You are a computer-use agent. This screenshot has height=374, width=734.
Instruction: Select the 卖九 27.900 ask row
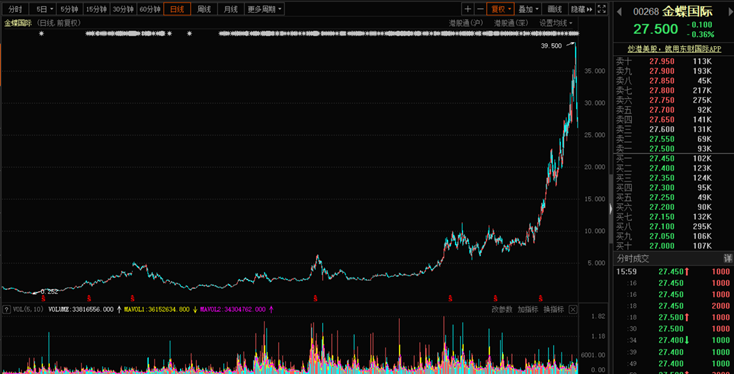click(x=674, y=71)
